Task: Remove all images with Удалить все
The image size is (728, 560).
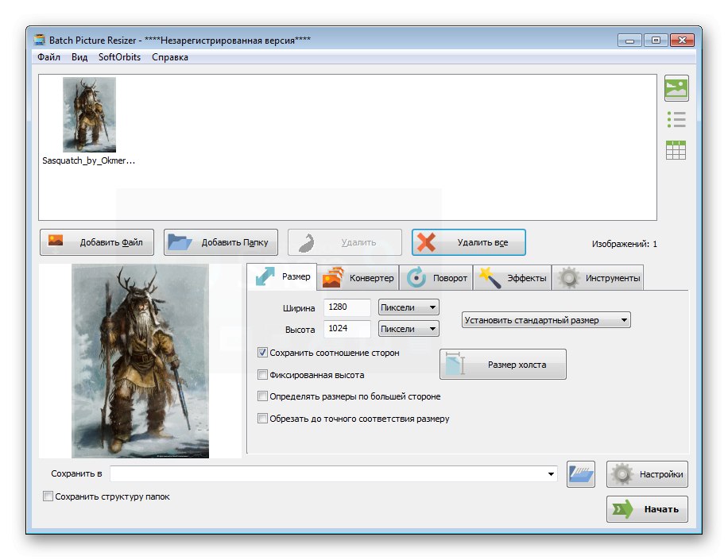Action: click(468, 242)
